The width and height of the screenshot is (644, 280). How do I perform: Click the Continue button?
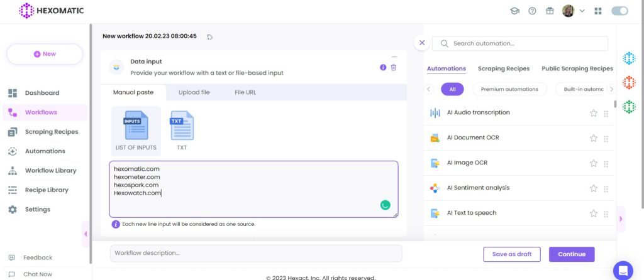pyautogui.click(x=572, y=254)
